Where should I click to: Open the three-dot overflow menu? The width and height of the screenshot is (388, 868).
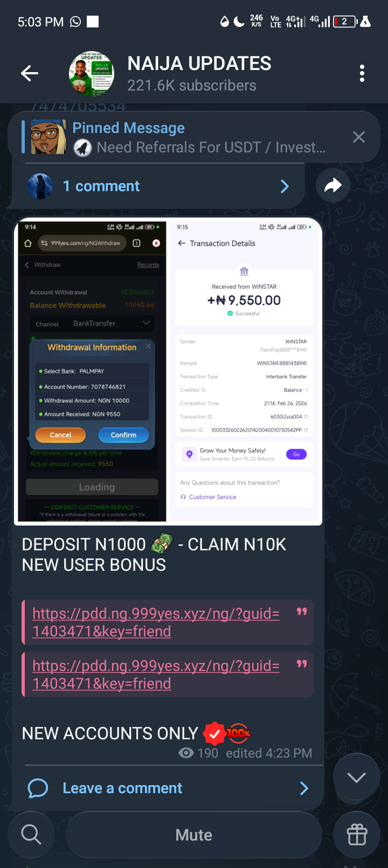(x=362, y=73)
